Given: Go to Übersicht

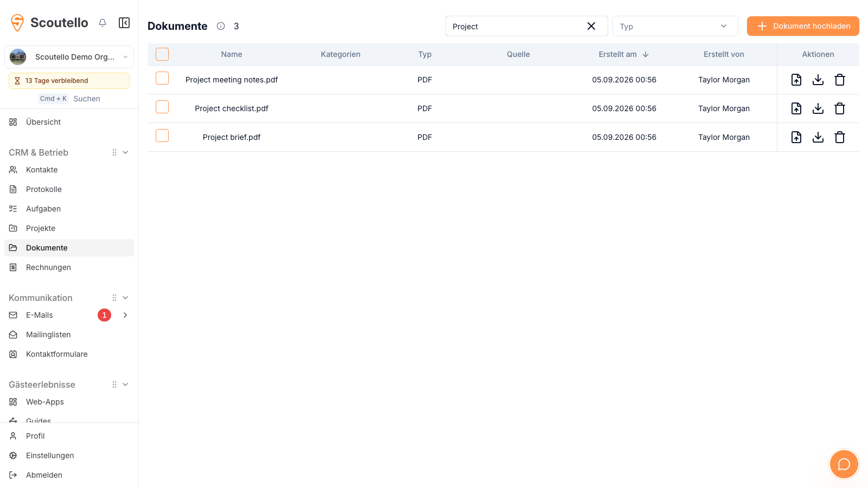Looking at the screenshot, I should [x=69, y=122].
